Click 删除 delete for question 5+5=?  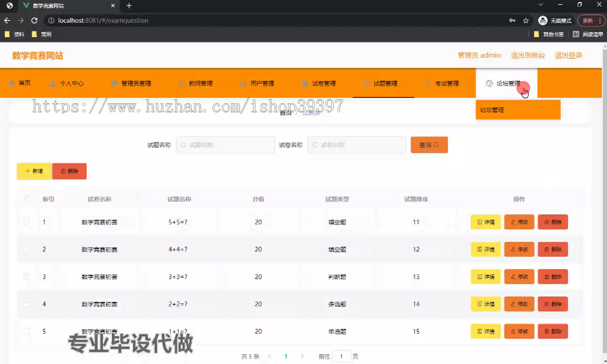tap(553, 222)
